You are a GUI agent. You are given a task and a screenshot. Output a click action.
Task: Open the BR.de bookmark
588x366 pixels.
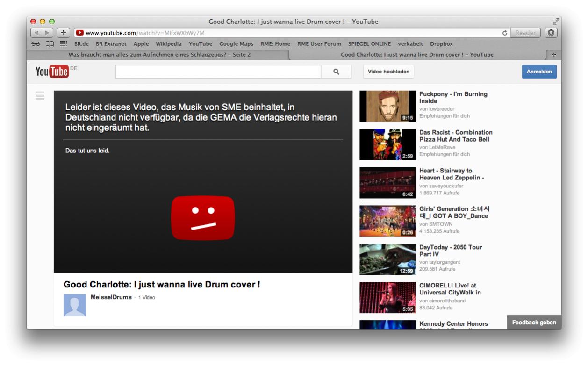(x=81, y=44)
